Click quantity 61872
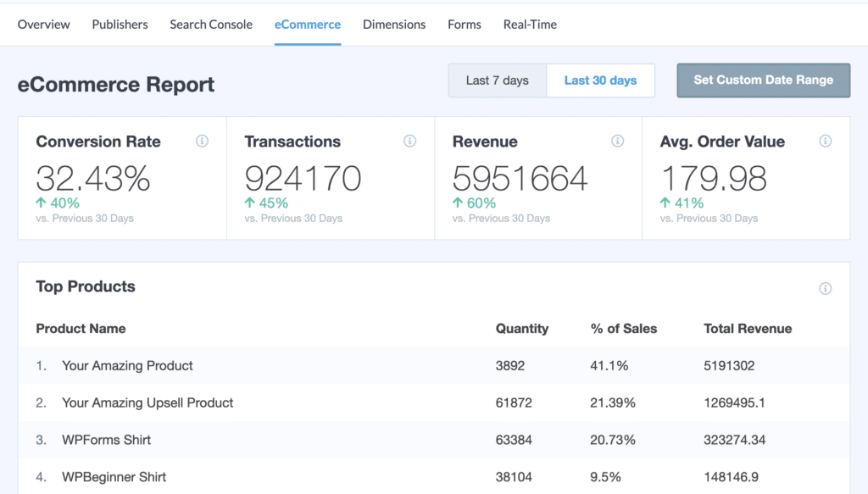 (514, 402)
